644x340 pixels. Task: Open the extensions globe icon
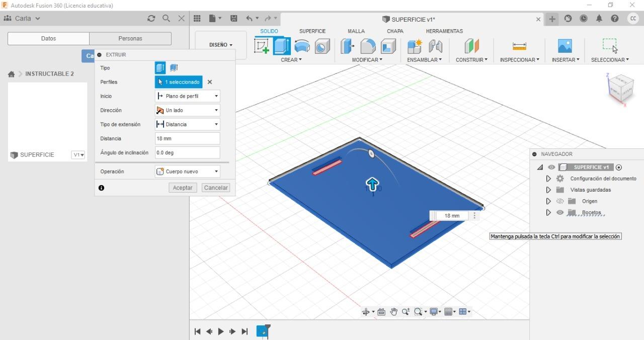(568, 19)
